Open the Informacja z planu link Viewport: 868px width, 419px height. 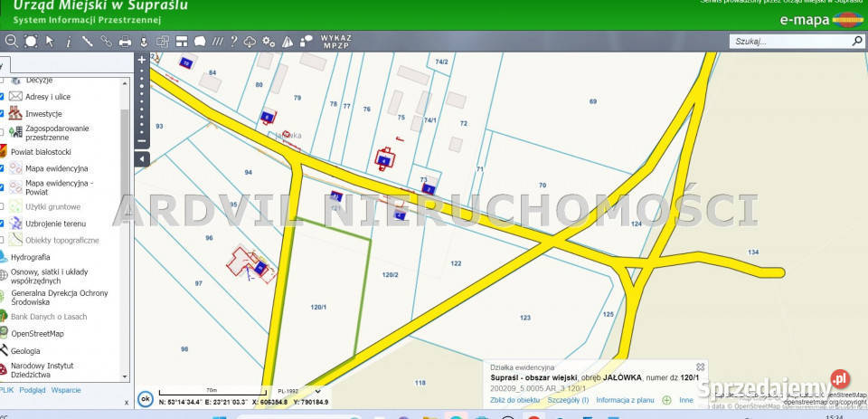pyautogui.click(x=625, y=399)
